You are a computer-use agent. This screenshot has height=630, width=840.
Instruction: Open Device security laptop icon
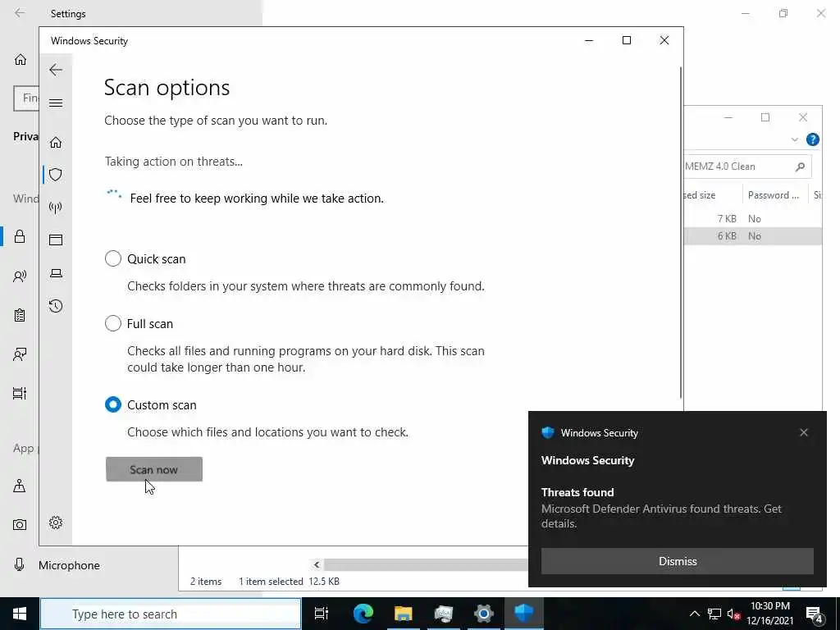point(56,273)
